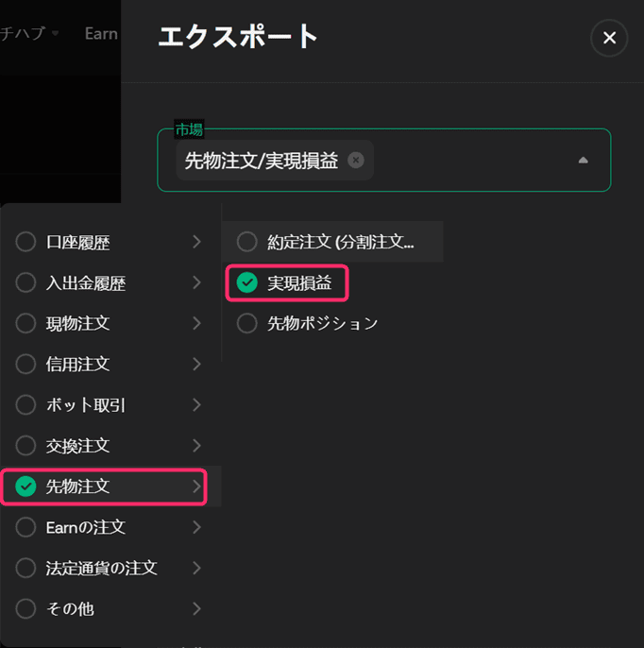The image size is (644, 648).
Task: Expand the Earnの注文 chevron
Action: [x=196, y=527]
